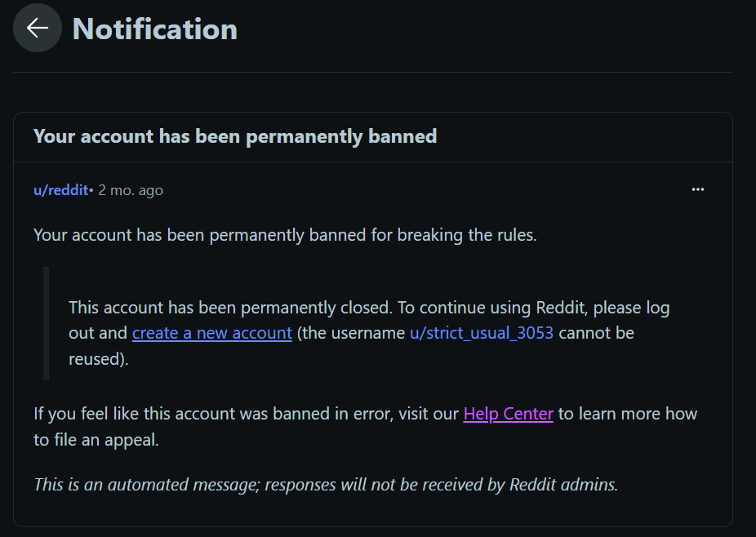Screen dimensions: 756x537
Task: Click the "permanently banned" message title
Action: tap(235, 136)
